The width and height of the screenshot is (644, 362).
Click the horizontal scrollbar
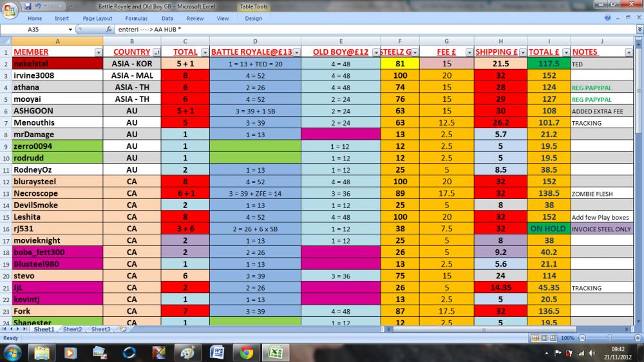485,329
